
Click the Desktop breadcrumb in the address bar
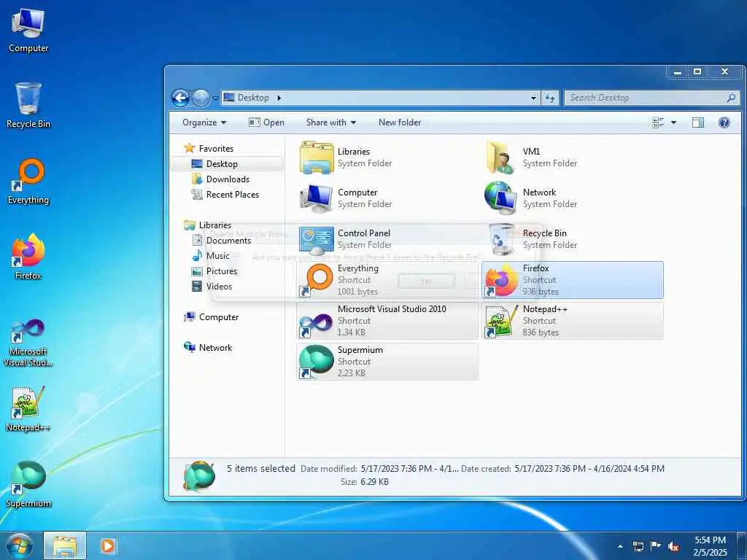253,98
